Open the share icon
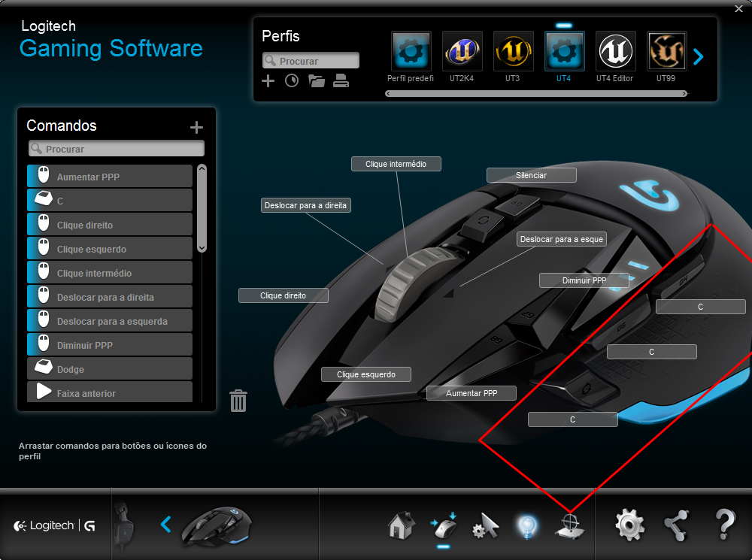 click(x=677, y=525)
